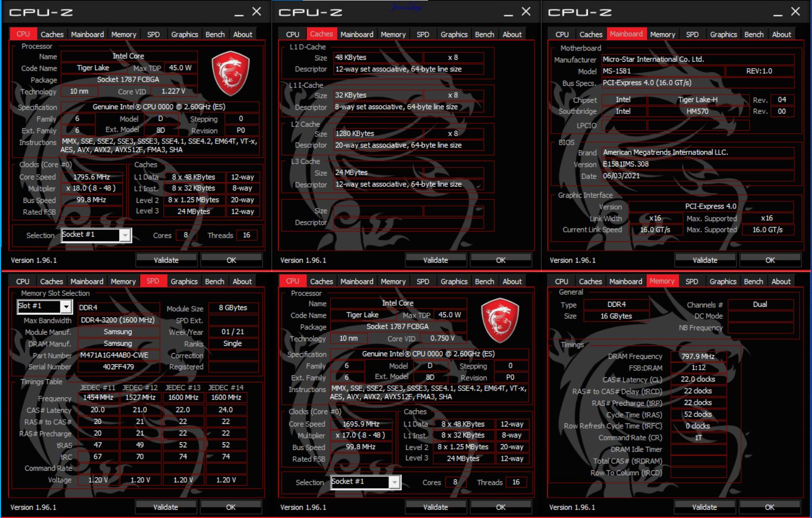Select the active SPD tab in the Slot #1 window

click(x=153, y=281)
